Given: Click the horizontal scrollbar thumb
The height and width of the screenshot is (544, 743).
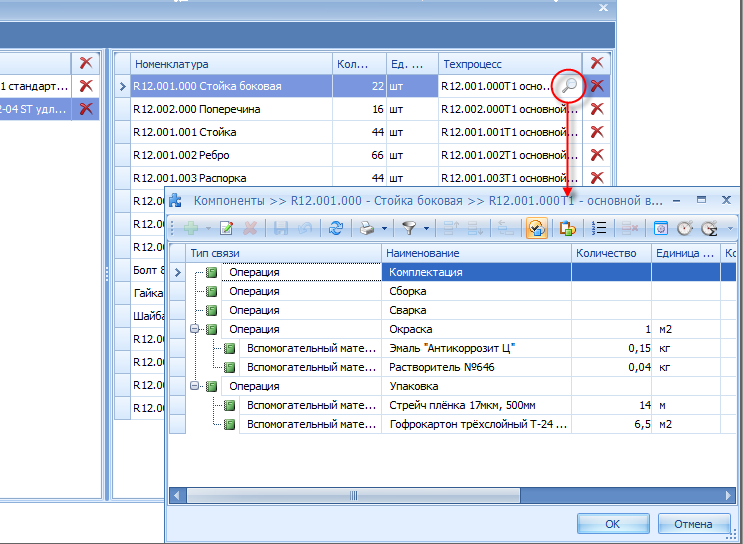Looking at the screenshot, I should (353, 496).
